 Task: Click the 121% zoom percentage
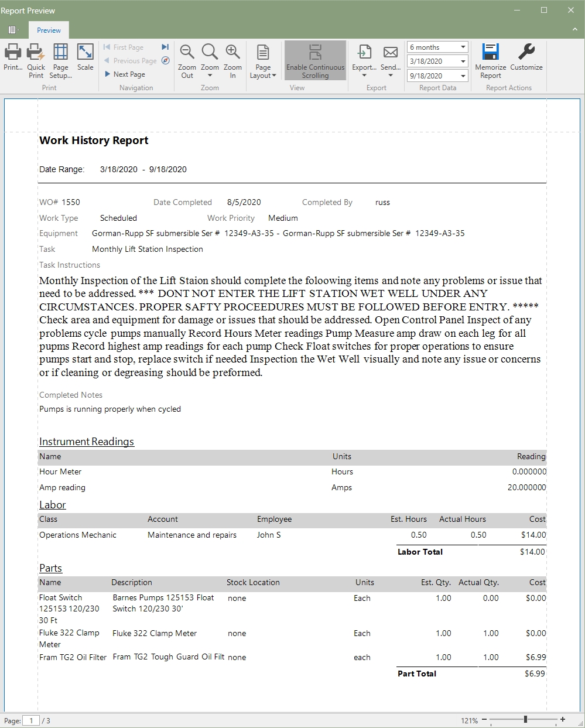470,720
